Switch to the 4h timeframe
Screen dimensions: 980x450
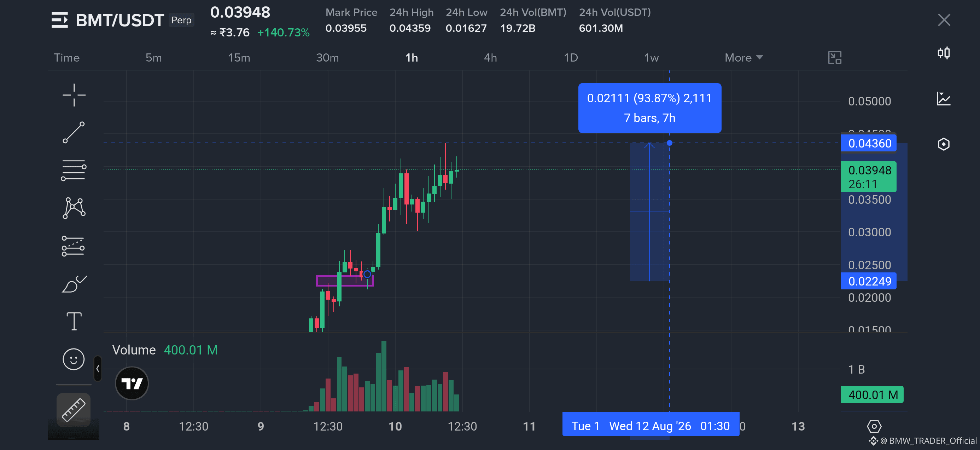(490, 57)
